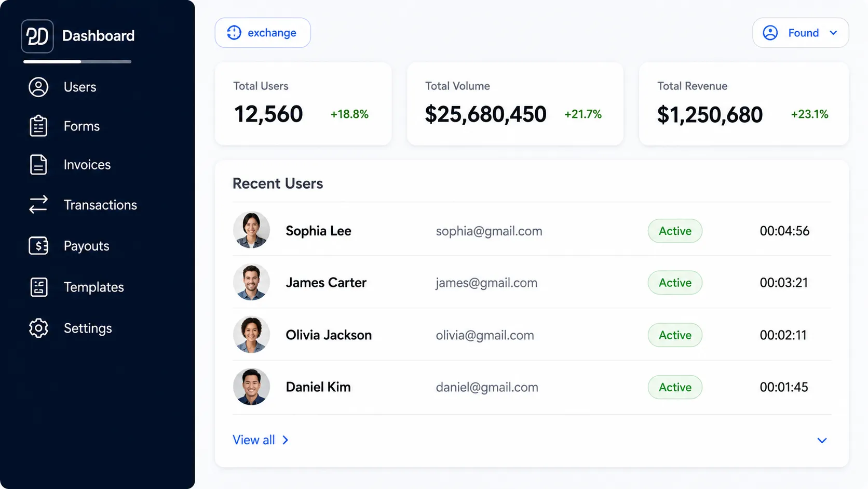868x489 pixels.
Task: Click email olivia@gmail.com
Action: coord(485,335)
